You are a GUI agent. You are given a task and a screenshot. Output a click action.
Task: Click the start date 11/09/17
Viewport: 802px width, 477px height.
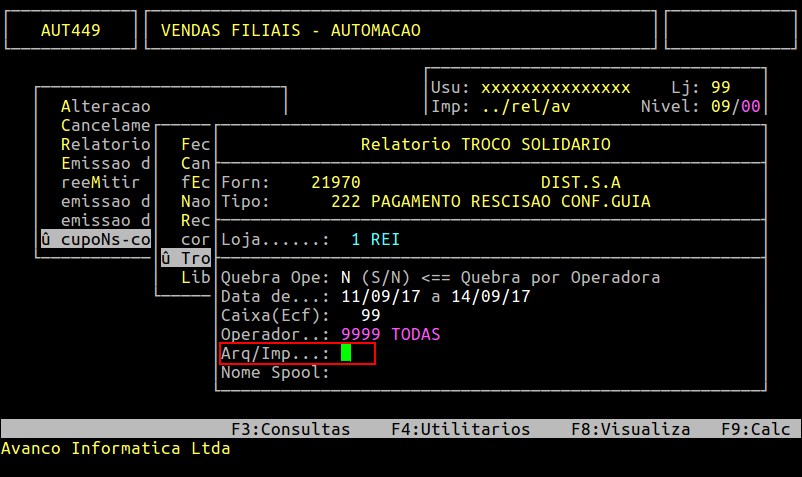coord(375,296)
